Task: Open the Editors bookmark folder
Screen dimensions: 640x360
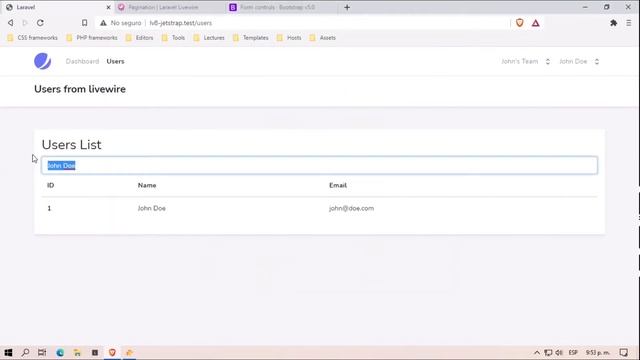Action: pos(140,38)
